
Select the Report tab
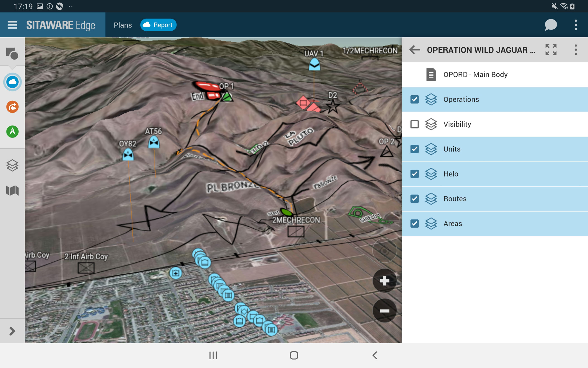click(x=158, y=25)
